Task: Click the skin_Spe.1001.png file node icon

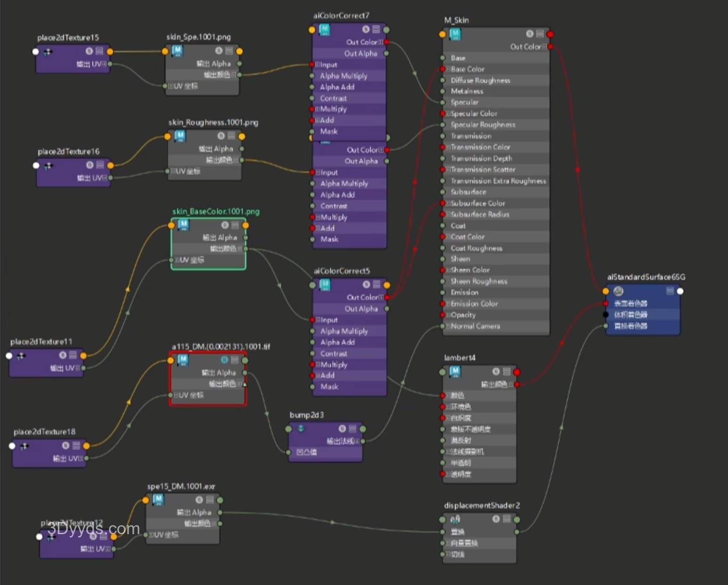Action: tap(177, 51)
